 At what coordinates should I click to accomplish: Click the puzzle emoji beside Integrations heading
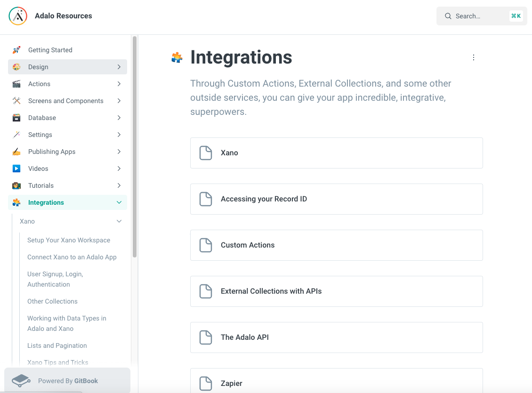click(177, 57)
